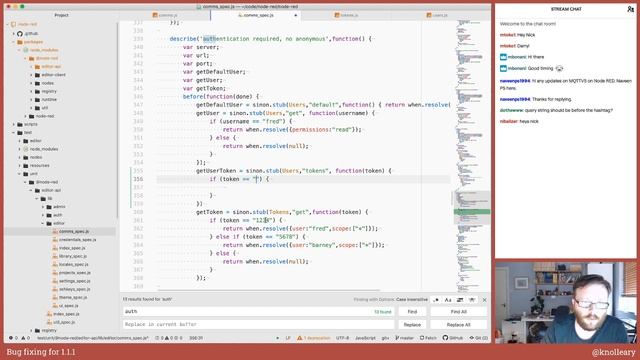
Task: Click the deprecation warning icon in status bar
Action: 300,338
